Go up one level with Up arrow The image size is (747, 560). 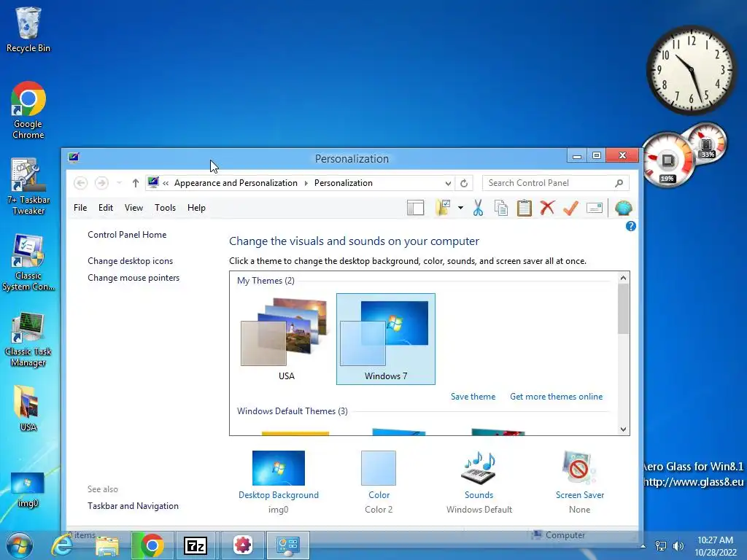pos(135,183)
